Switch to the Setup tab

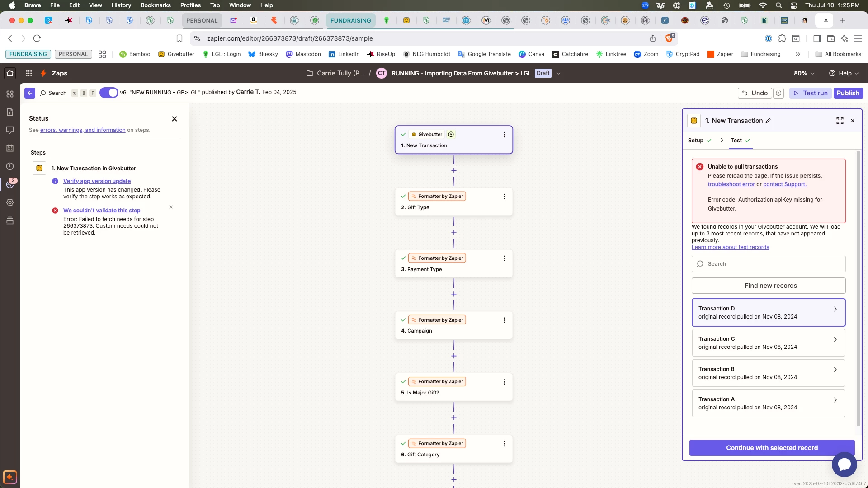699,141
